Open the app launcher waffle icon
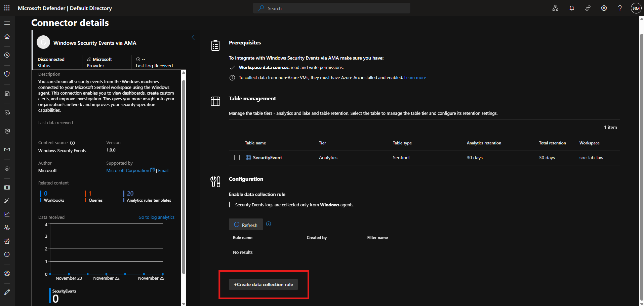 (7, 8)
